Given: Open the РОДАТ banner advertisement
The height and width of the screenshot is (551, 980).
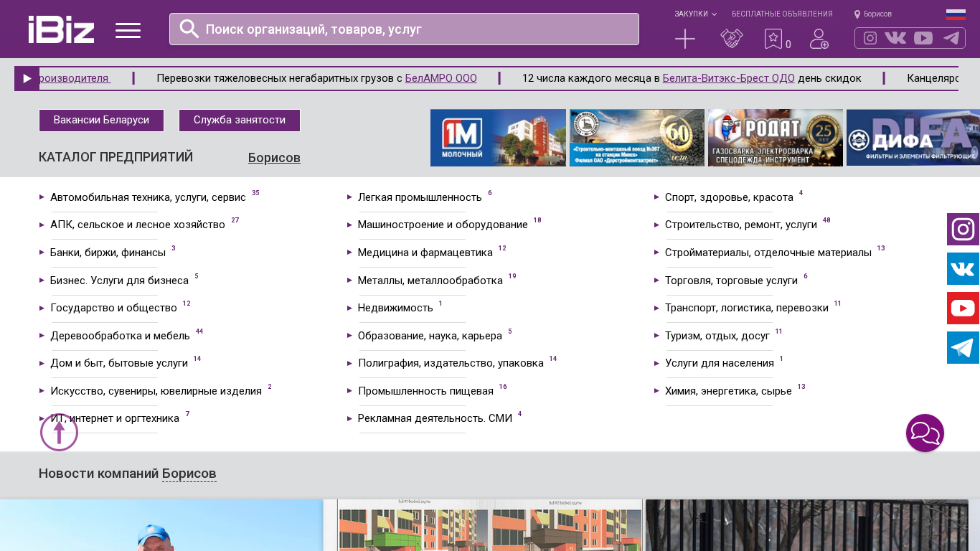Looking at the screenshot, I should (x=775, y=138).
